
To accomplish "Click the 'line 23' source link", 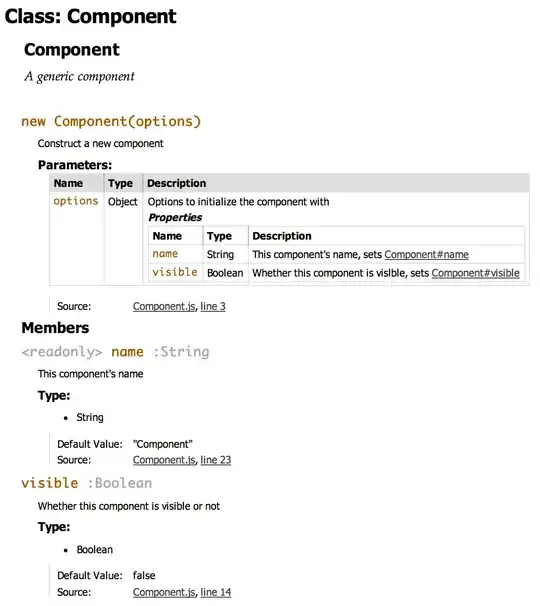I will (216, 460).
